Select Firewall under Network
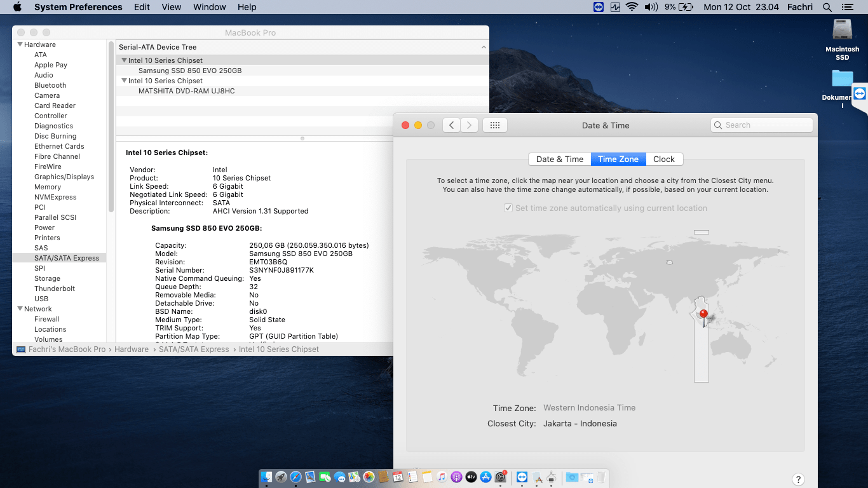 coord(47,319)
